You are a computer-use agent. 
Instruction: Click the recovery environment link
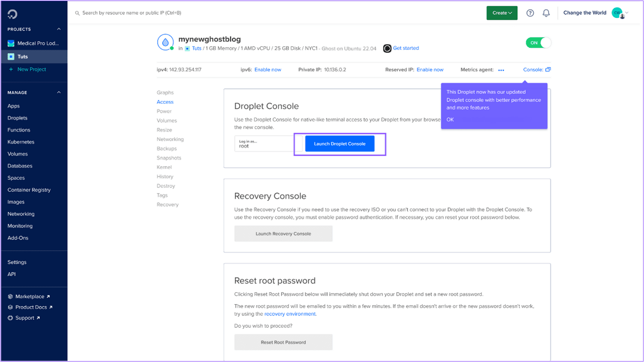point(290,314)
